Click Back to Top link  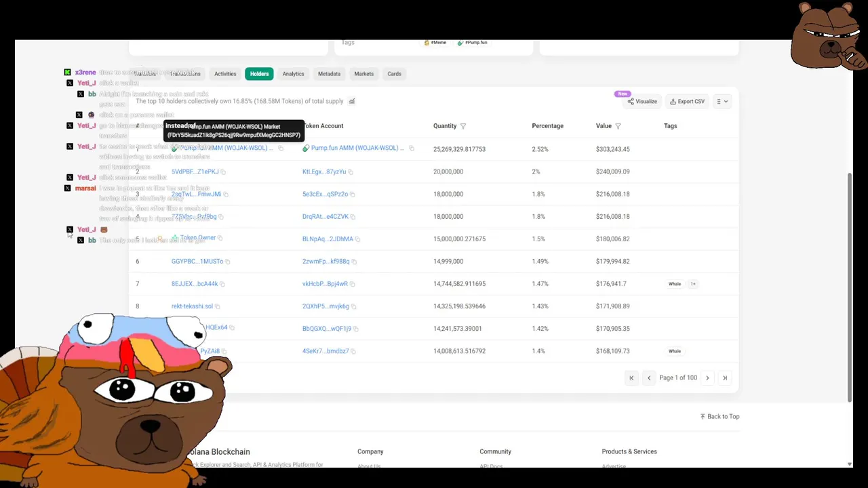(x=719, y=417)
